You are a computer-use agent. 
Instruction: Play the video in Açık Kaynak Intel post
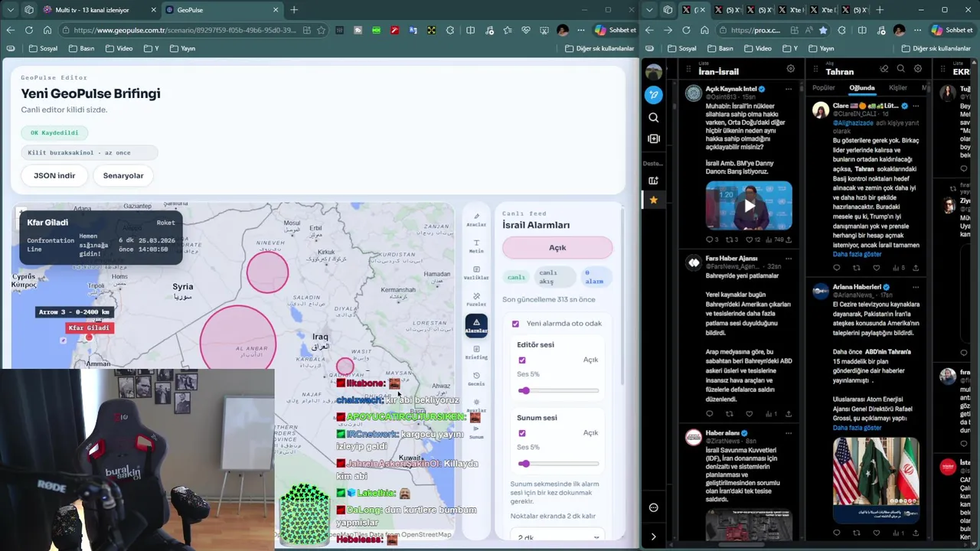point(749,205)
